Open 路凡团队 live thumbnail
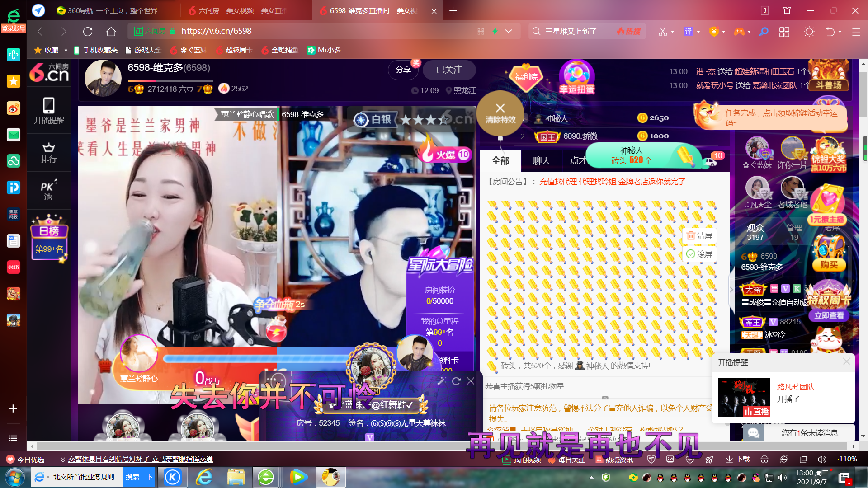This screenshot has width=868, height=488. pyautogui.click(x=744, y=398)
